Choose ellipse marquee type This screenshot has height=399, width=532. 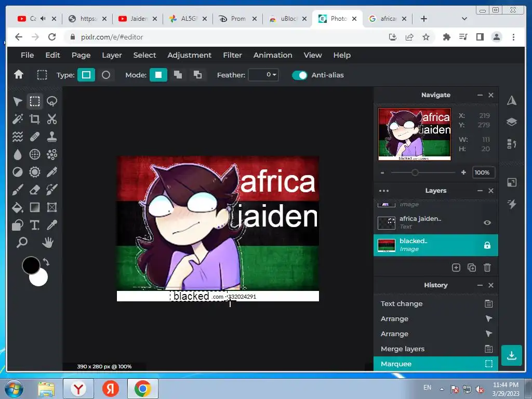pos(106,75)
